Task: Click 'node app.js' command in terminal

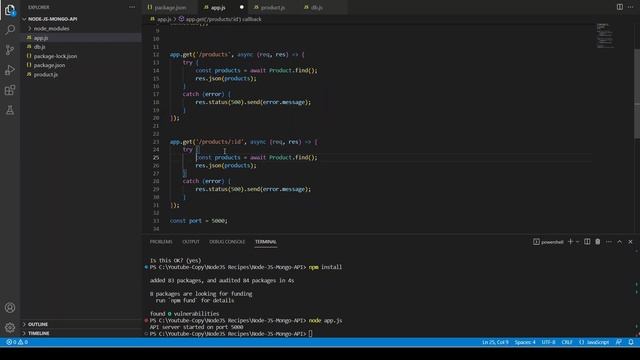Action: tap(325, 320)
